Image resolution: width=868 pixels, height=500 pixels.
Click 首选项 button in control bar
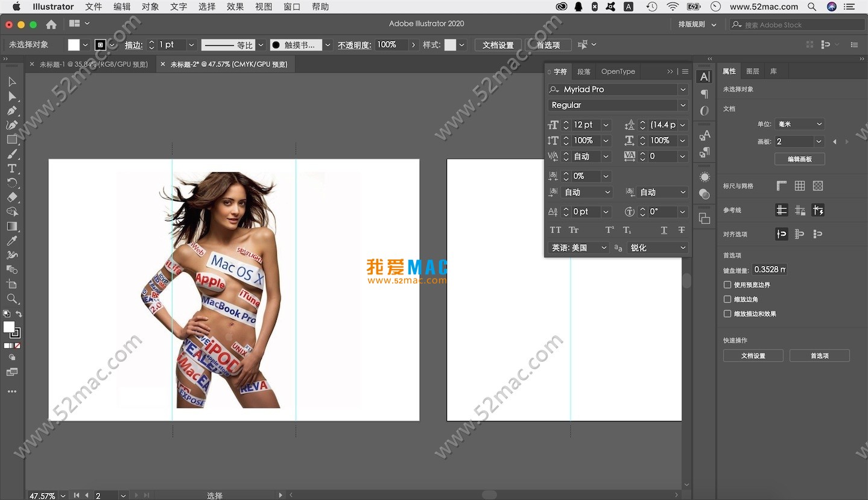pyautogui.click(x=548, y=45)
